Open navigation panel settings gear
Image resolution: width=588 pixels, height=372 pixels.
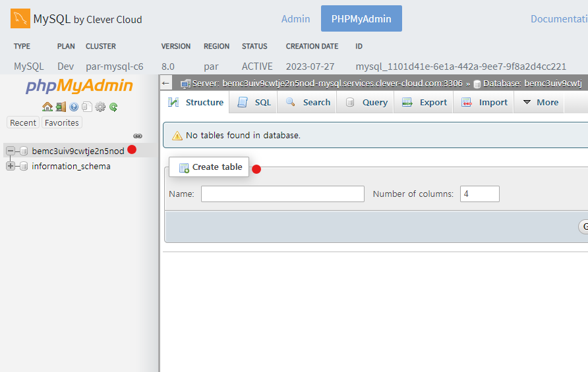pos(100,107)
